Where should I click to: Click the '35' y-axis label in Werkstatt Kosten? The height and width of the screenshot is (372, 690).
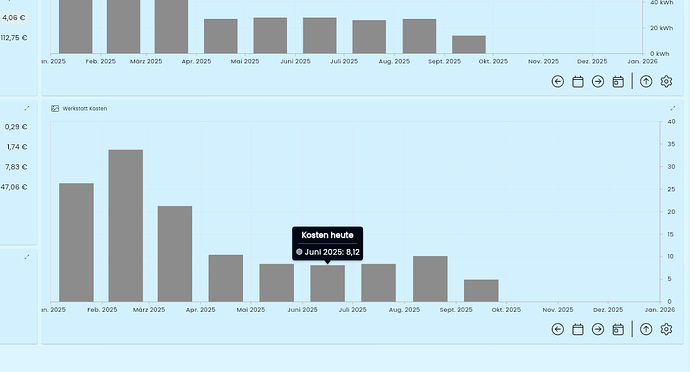click(671, 144)
